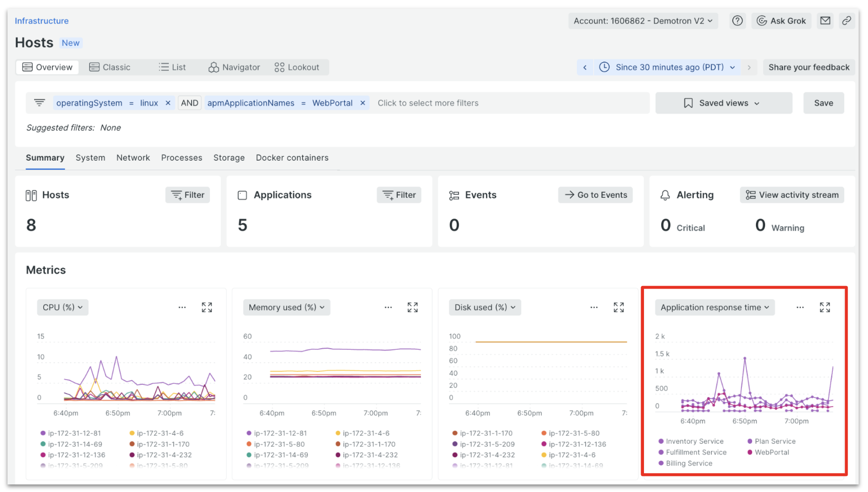This screenshot has height=492, width=868.
Task: Click the AND operator between filters
Action: point(189,103)
